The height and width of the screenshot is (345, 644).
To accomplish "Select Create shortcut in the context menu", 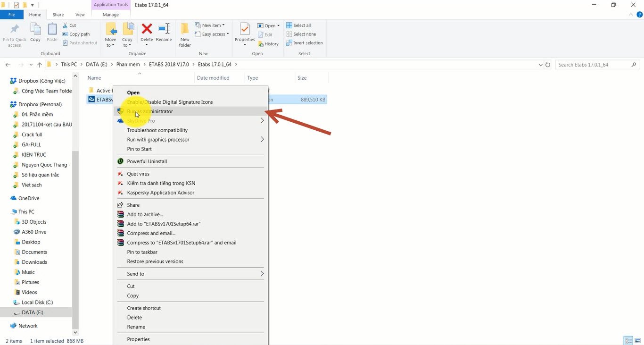I will 191,308.
